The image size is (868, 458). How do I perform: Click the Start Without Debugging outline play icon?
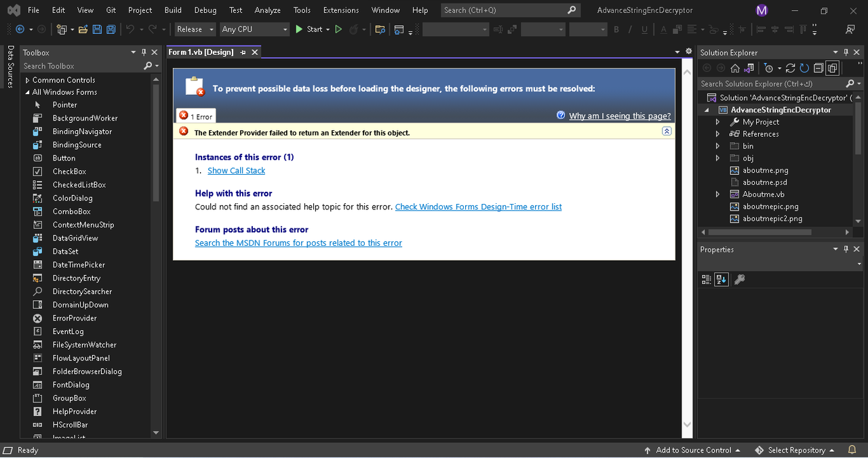pos(338,29)
